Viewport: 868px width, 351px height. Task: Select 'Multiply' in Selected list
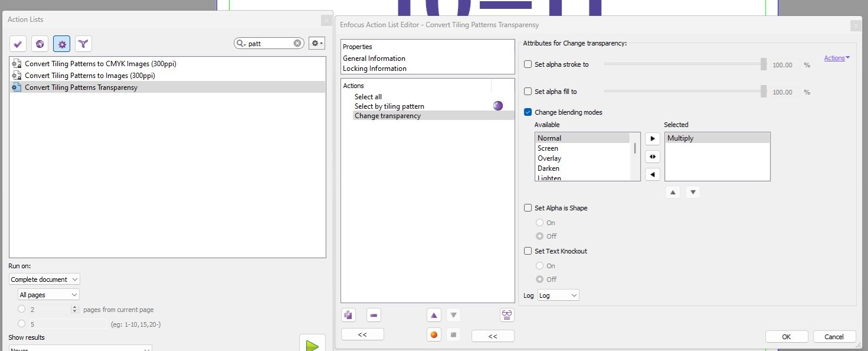(717, 138)
